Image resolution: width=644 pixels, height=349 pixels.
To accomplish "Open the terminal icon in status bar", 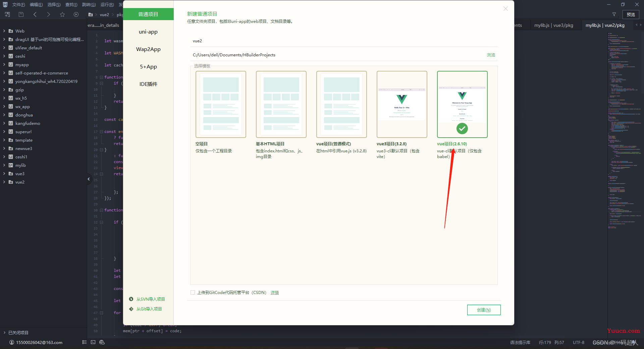I will pyautogui.click(x=93, y=342).
